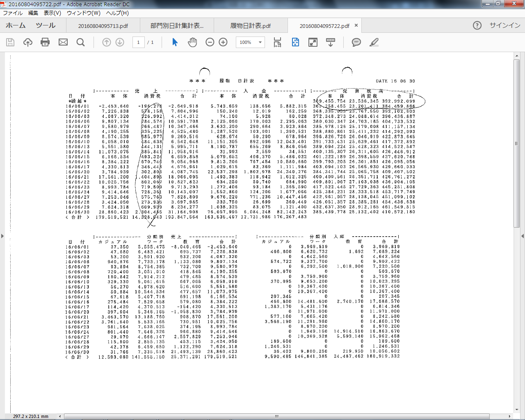The image size is (525, 420).
Task: Click the Send file by email icon
Action: click(x=63, y=42)
